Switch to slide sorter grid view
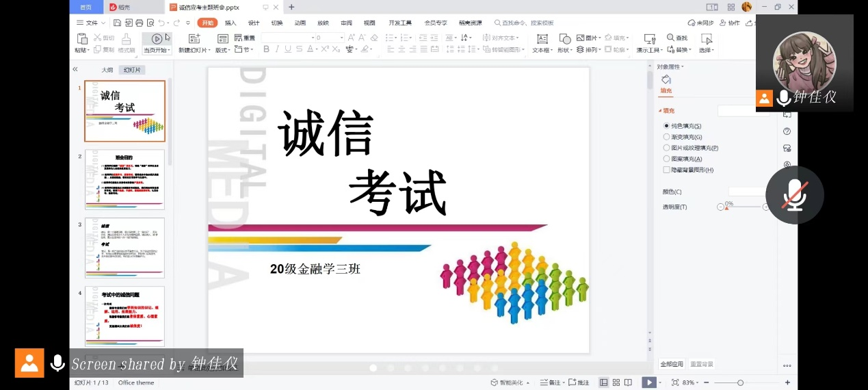 coord(616,382)
